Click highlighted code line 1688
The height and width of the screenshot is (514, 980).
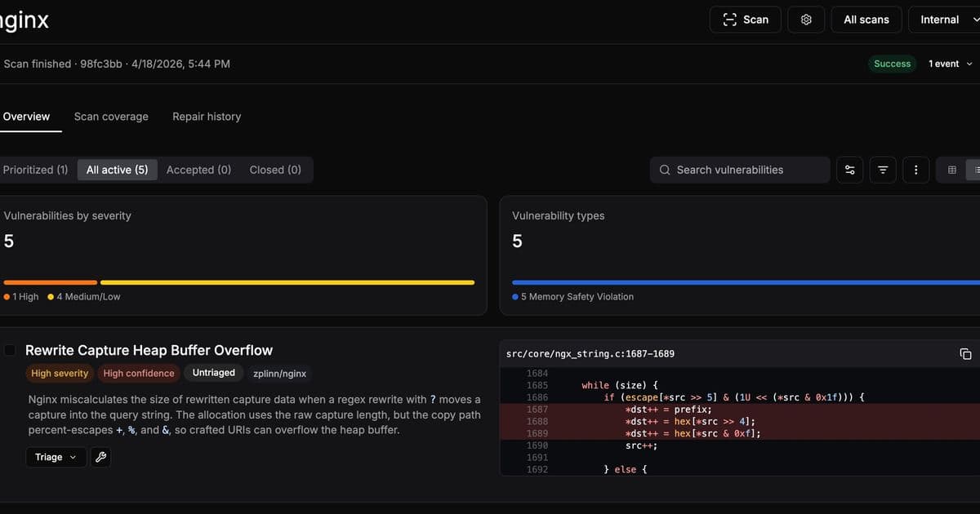[x=740, y=421]
